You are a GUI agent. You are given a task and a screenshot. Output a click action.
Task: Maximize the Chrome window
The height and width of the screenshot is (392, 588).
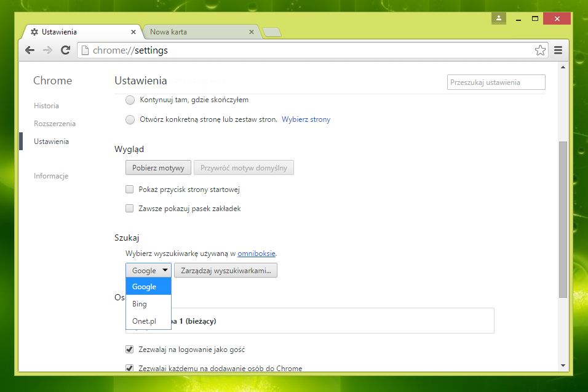(x=535, y=18)
